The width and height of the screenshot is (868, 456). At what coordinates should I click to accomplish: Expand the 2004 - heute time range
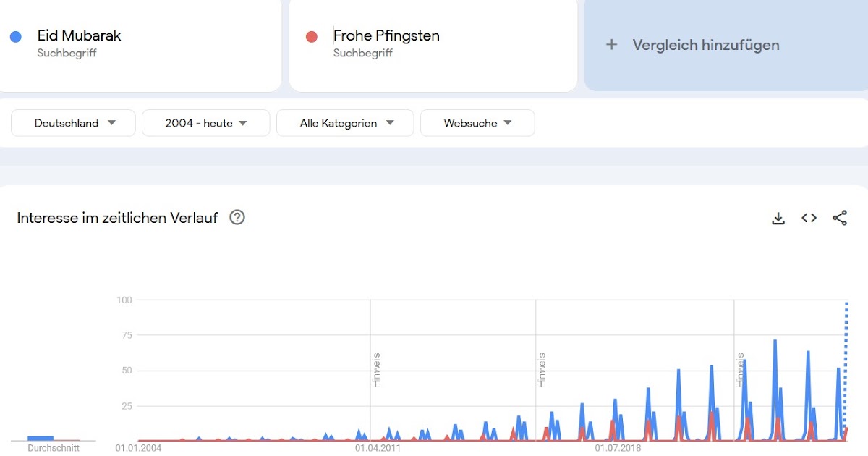click(206, 123)
